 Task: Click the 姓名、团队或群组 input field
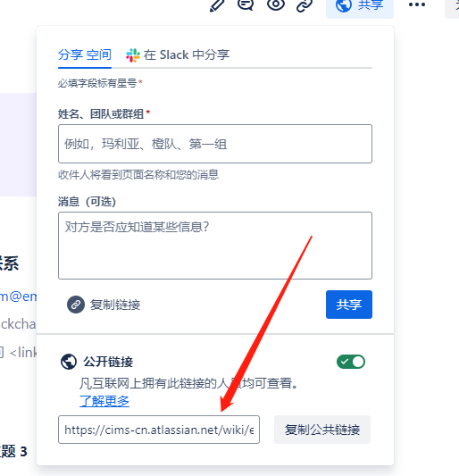click(x=215, y=144)
